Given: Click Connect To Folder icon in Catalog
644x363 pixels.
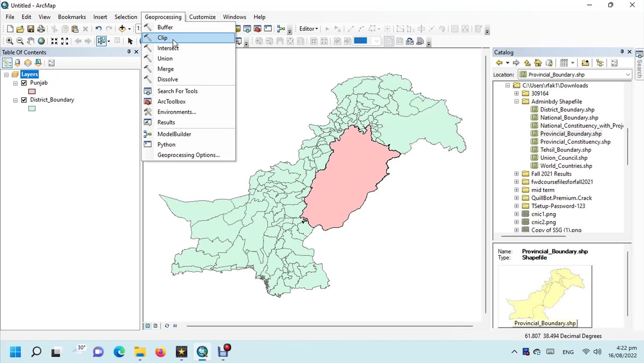Looking at the screenshot, I should pyautogui.click(x=585, y=63).
